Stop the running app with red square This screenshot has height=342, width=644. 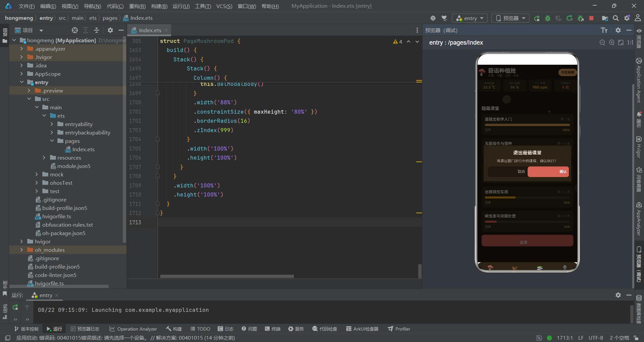point(591,18)
